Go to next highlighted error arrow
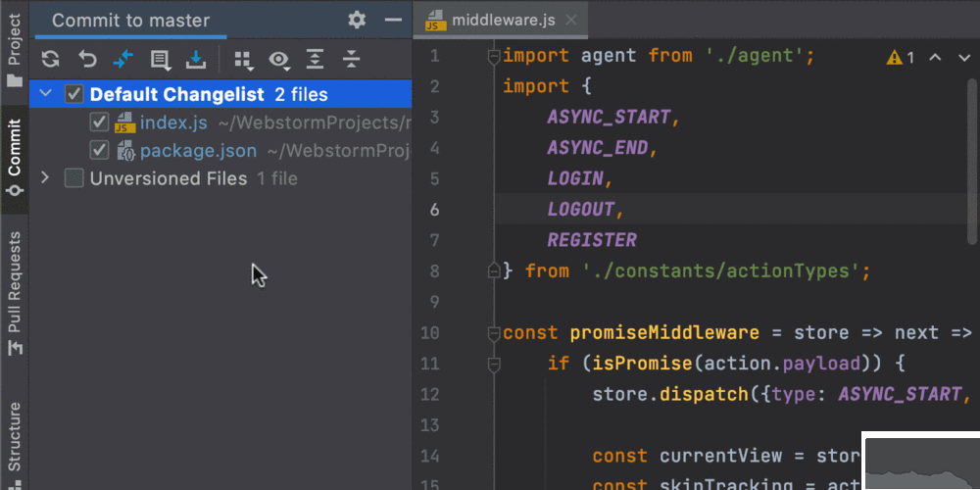Screen dimensions: 980x490 click(x=964, y=58)
